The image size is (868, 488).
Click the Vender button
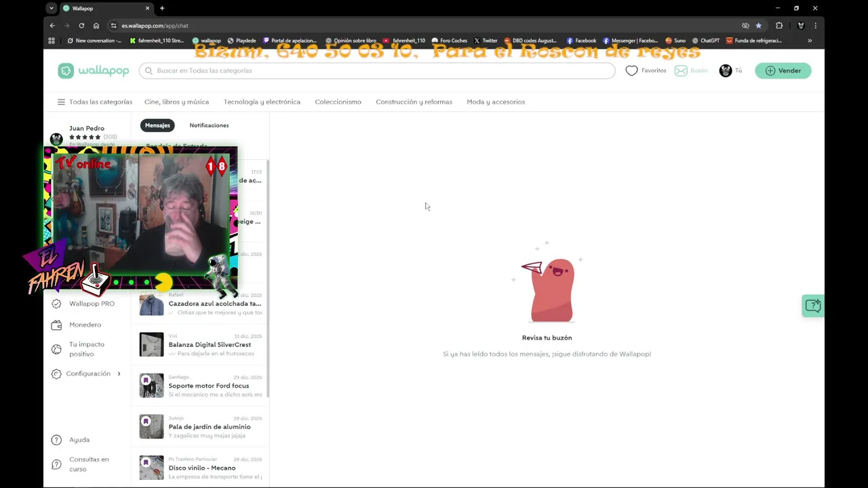pyautogui.click(x=783, y=70)
